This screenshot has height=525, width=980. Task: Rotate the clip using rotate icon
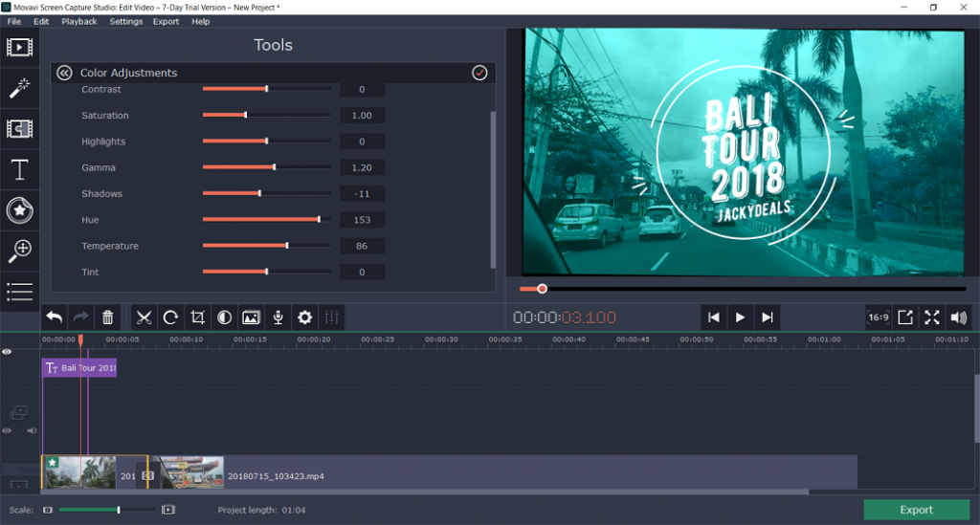point(170,317)
